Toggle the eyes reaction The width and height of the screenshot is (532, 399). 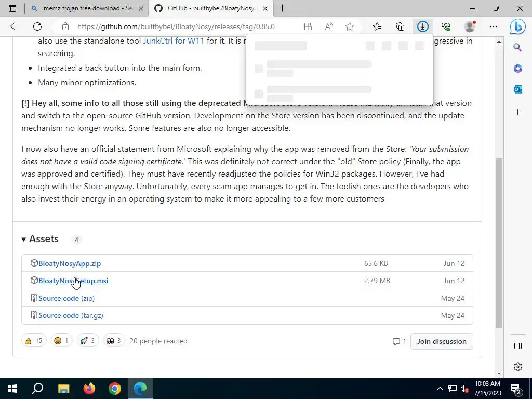tap(114, 340)
